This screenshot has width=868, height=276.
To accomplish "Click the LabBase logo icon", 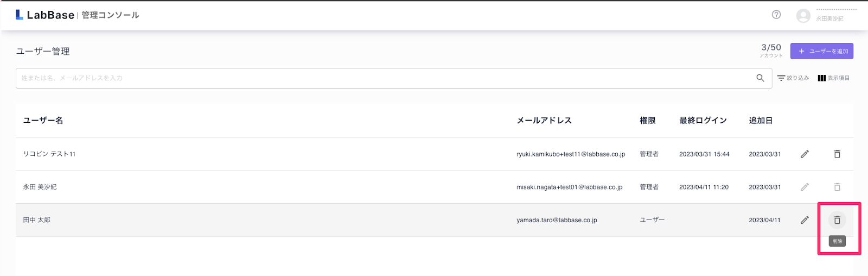I will pos(20,15).
